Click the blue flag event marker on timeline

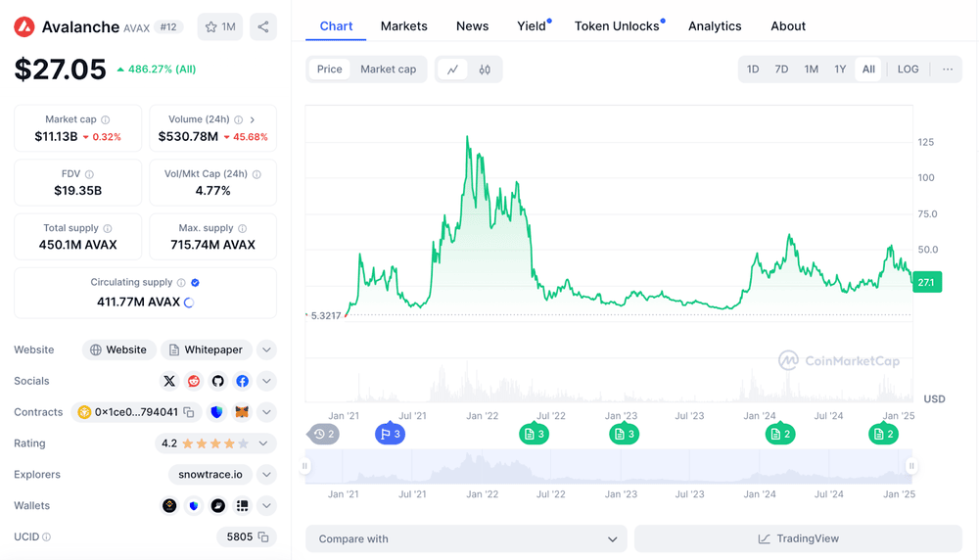tap(390, 434)
